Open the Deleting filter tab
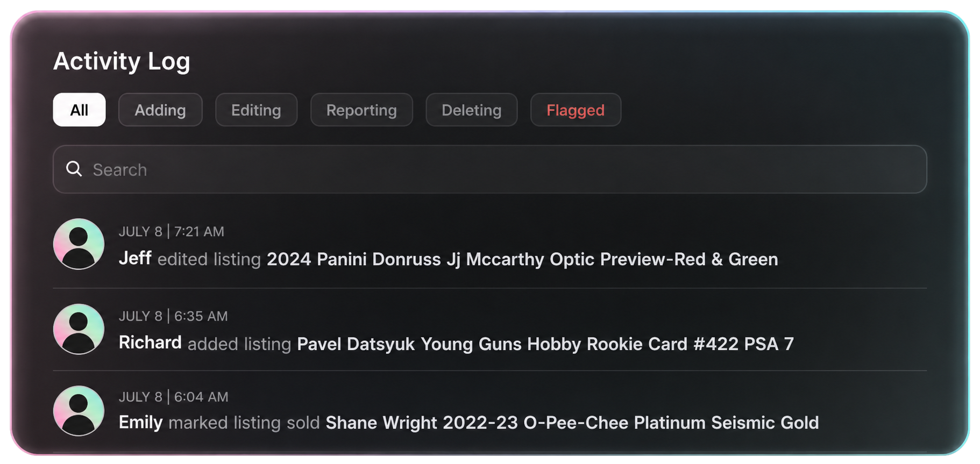Image resolution: width=980 pixels, height=464 pixels. click(x=472, y=110)
